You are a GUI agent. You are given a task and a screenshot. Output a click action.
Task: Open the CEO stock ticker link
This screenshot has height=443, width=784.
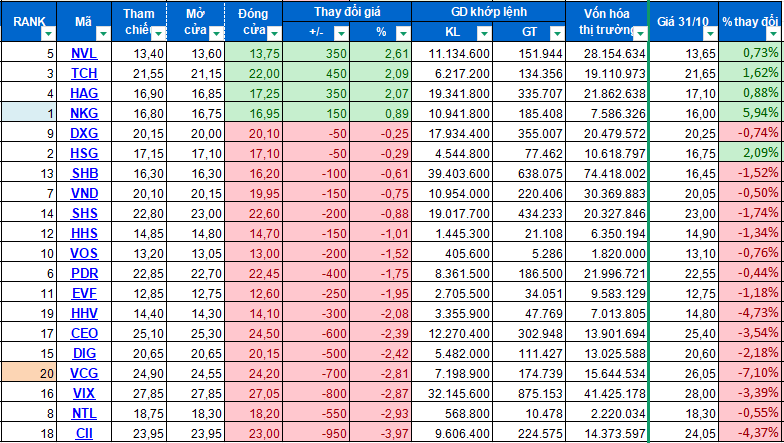pyautogui.click(x=84, y=334)
